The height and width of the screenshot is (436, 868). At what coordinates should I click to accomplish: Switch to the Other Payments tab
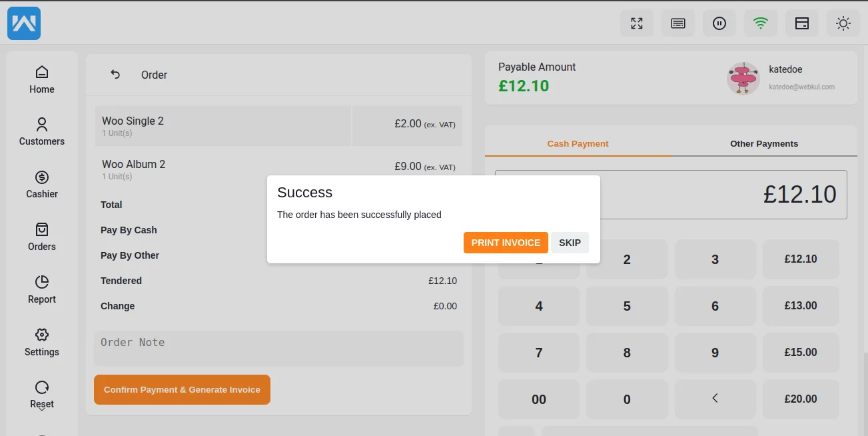pos(763,143)
